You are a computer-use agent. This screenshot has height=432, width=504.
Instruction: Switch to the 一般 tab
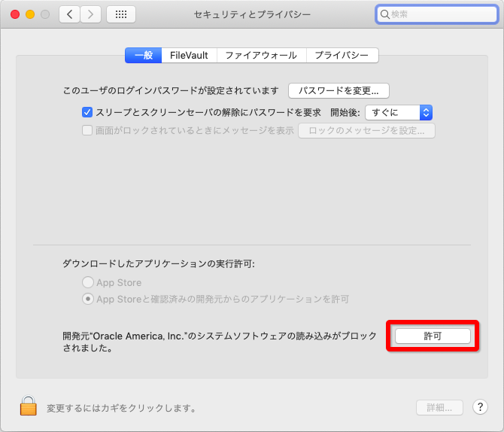point(144,56)
